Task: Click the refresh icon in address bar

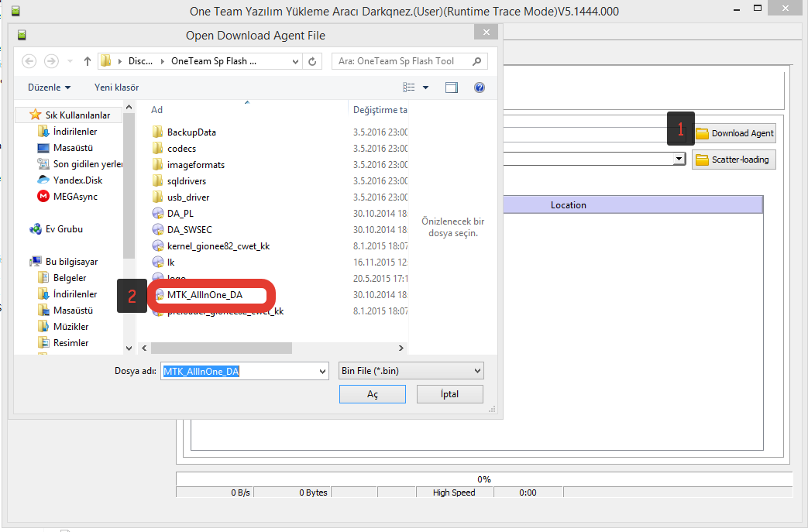Action: click(313, 61)
